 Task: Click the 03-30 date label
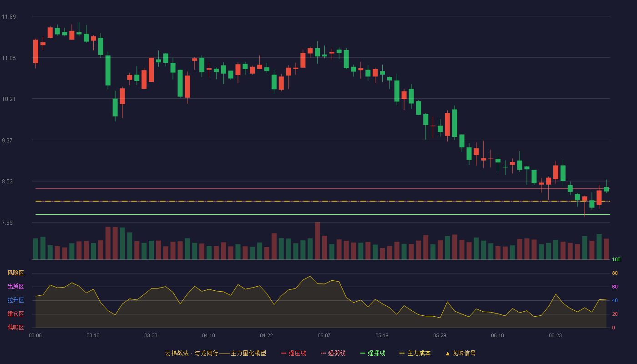(x=151, y=335)
